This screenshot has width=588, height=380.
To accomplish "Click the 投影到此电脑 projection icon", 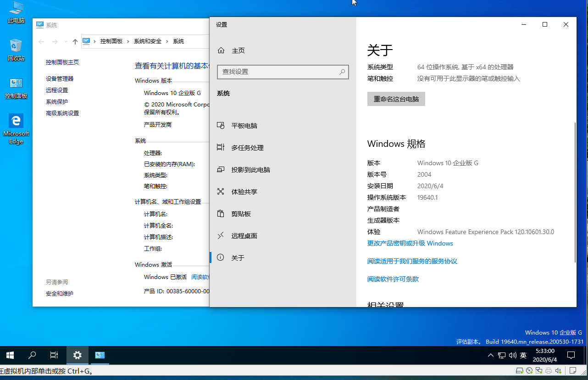I will coord(221,170).
